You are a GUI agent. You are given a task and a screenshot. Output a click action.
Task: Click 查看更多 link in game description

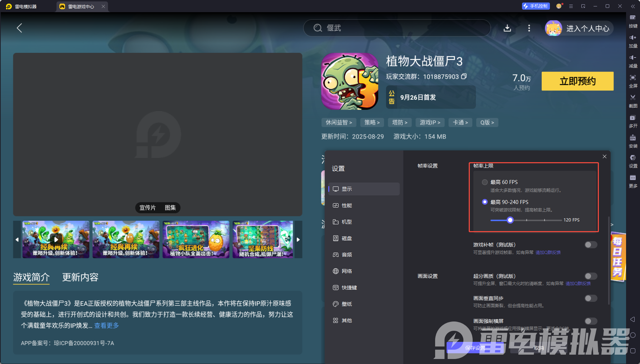click(107, 325)
